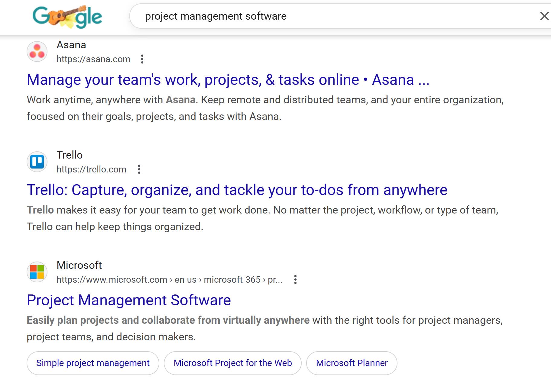Open the Simple project management chip

pyautogui.click(x=93, y=363)
